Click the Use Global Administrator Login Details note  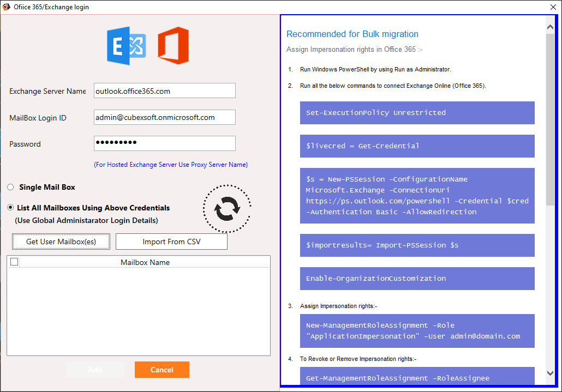point(86,220)
